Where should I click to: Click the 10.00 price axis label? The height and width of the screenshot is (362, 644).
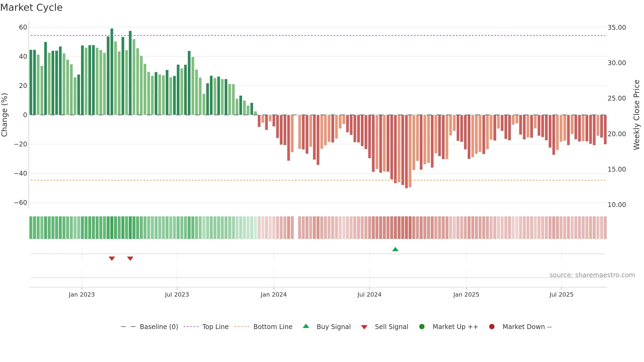617,205
